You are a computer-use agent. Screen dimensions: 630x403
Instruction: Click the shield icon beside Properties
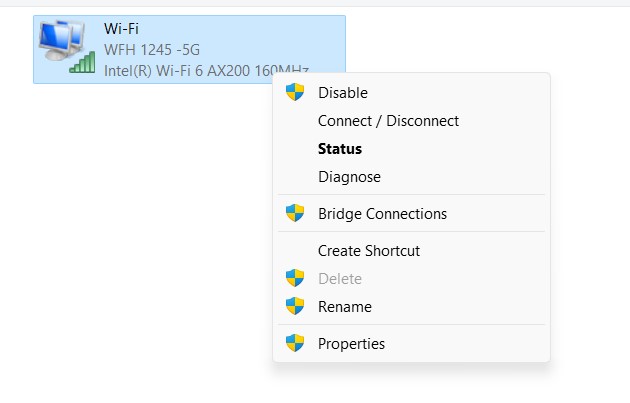(295, 344)
